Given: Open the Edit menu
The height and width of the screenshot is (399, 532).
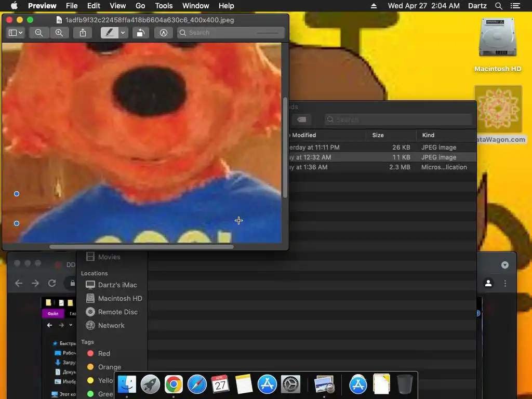Looking at the screenshot, I should pyautogui.click(x=94, y=6).
